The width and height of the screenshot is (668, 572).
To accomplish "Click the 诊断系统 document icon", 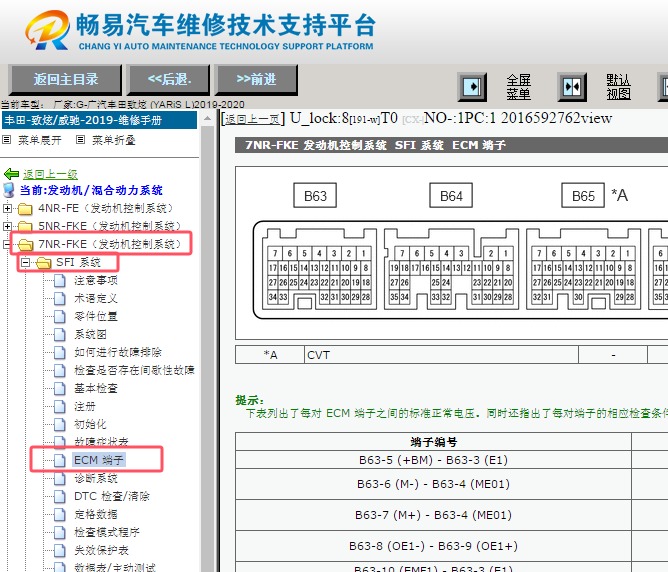I will (x=60, y=478).
